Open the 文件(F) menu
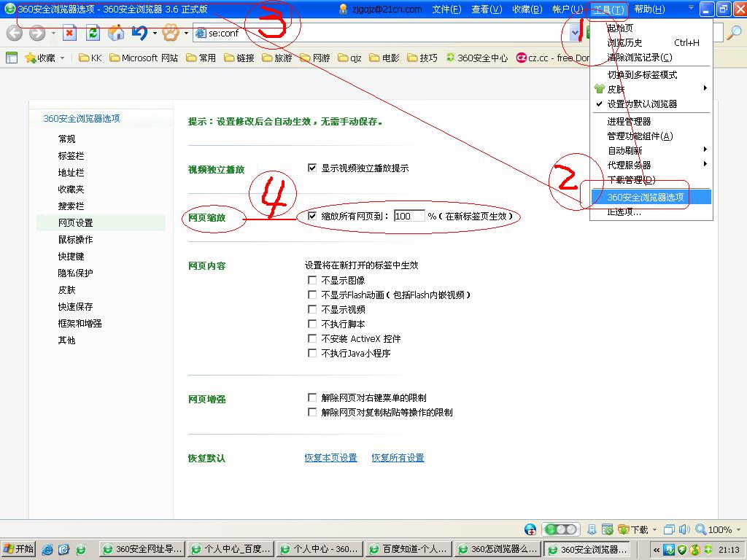Screen dimensions: 747x560 point(446,9)
